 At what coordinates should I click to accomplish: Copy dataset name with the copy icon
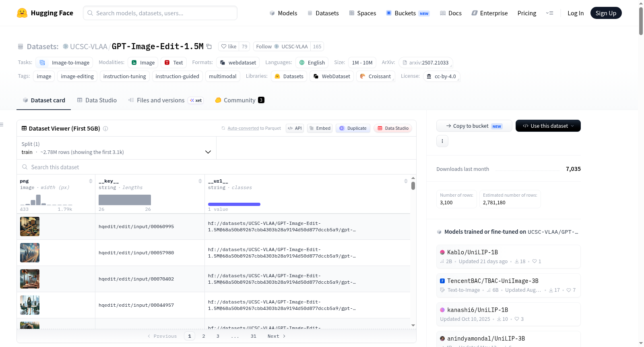[x=209, y=46]
